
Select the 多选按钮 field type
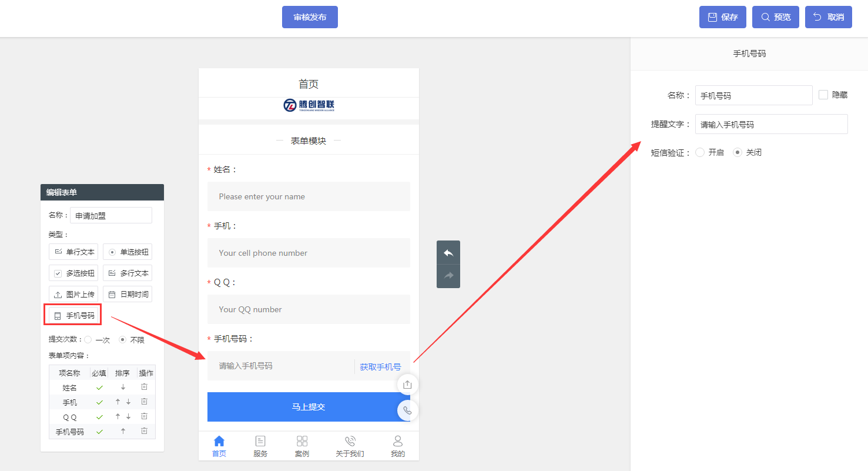73,272
